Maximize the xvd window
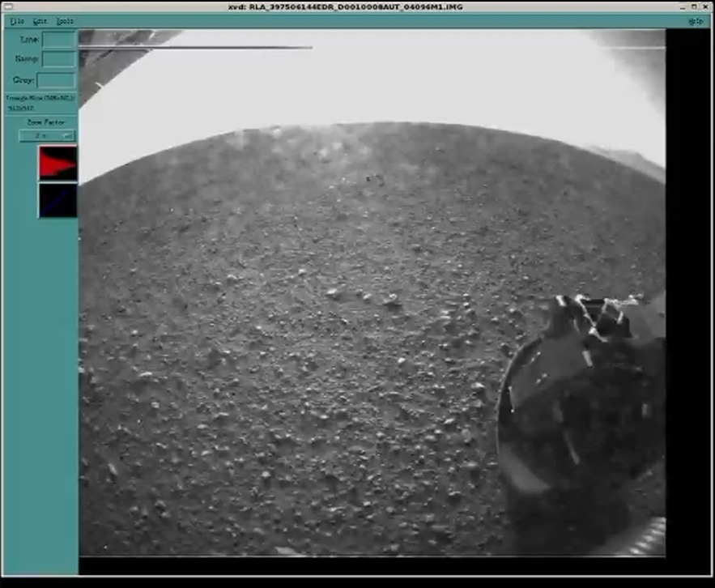Image resolution: width=715 pixels, height=588 pixels. (x=694, y=6)
